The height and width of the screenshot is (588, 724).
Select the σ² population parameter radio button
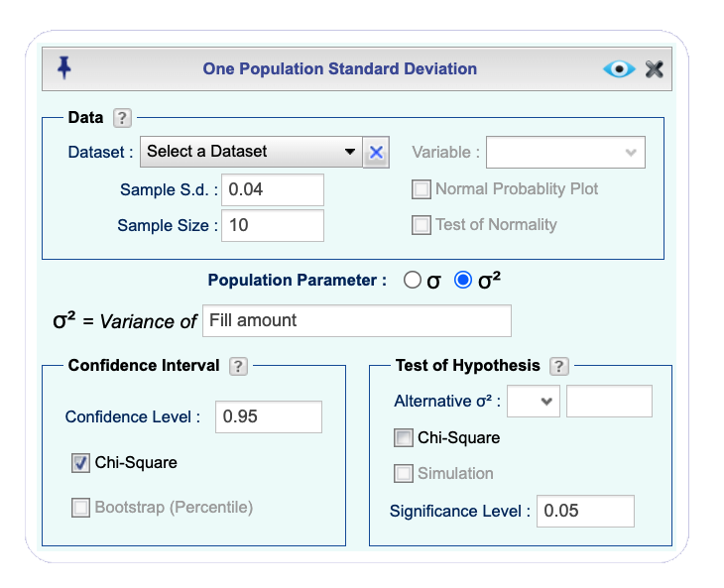[x=463, y=280]
